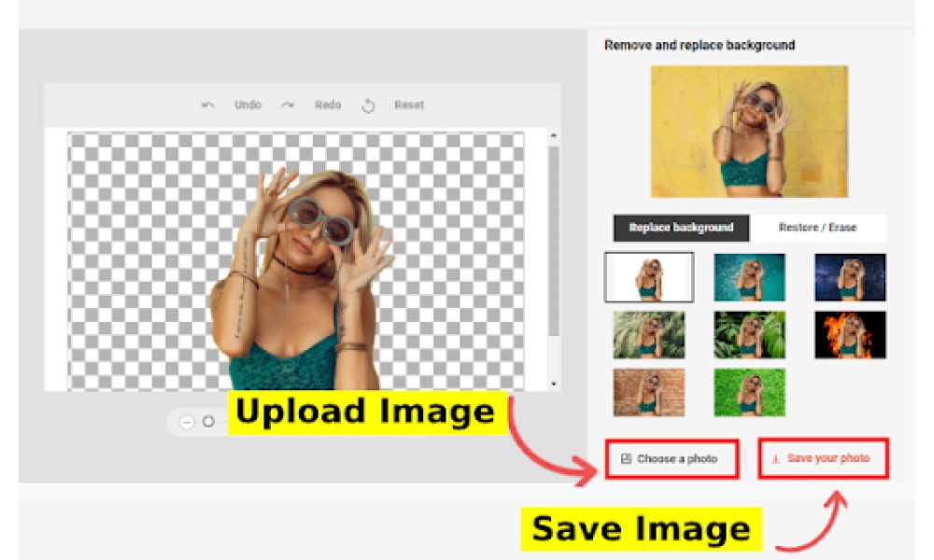
Task: Click the Choose a photo button
Action: pos(672,459)
